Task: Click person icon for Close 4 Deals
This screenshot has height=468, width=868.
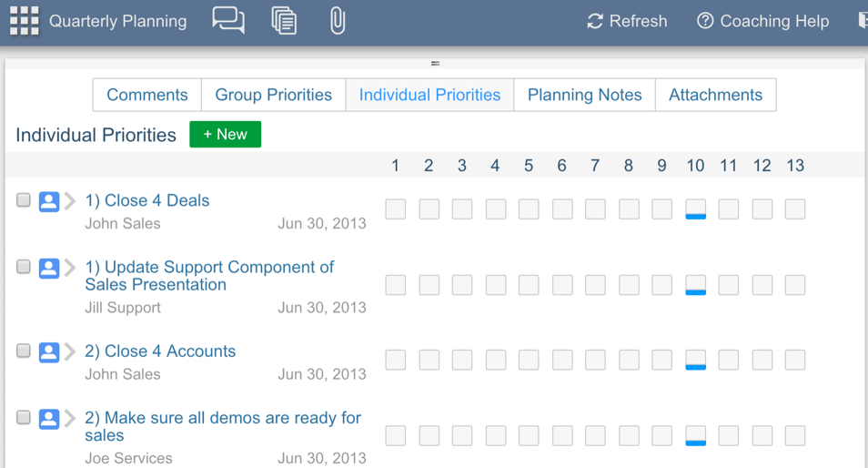Action: (49, 201)
